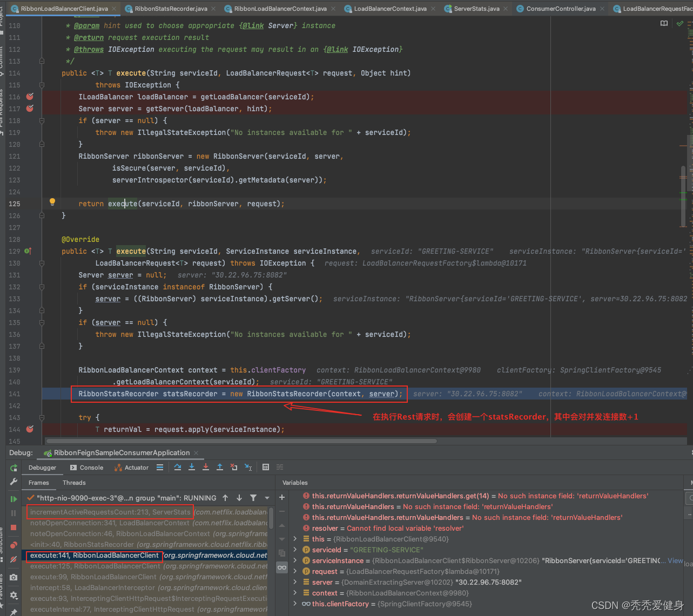Duplicate watch with copy icon

click(282, 553)
